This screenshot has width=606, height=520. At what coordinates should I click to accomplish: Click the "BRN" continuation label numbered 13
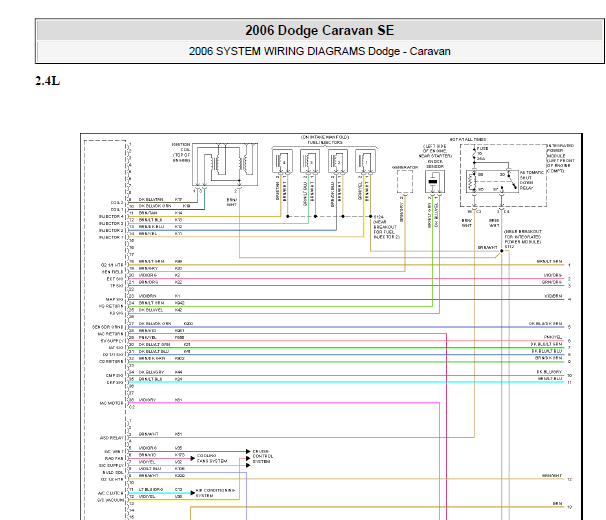(x=557, y=504)
